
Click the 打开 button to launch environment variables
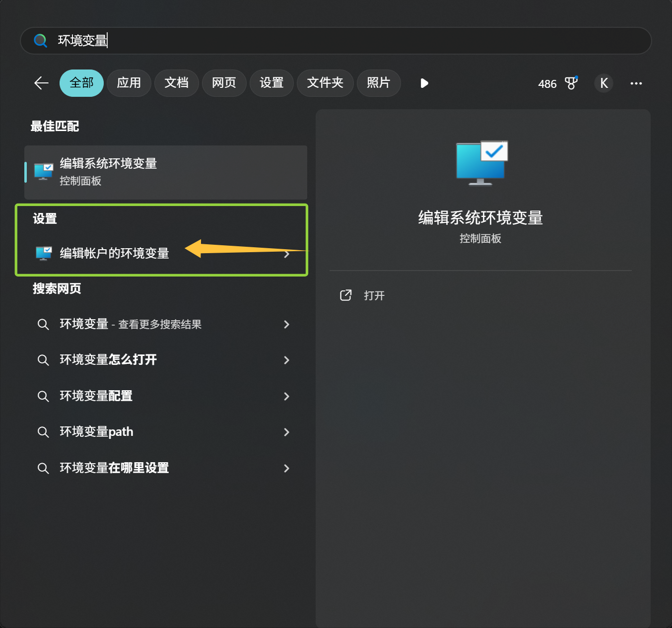point(374,295)
